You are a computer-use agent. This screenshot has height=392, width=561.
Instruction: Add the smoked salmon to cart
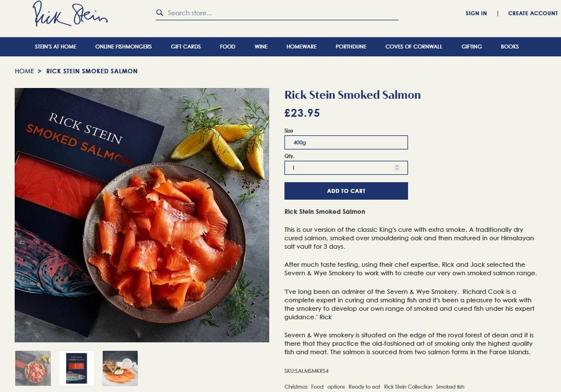click(346, 191)
